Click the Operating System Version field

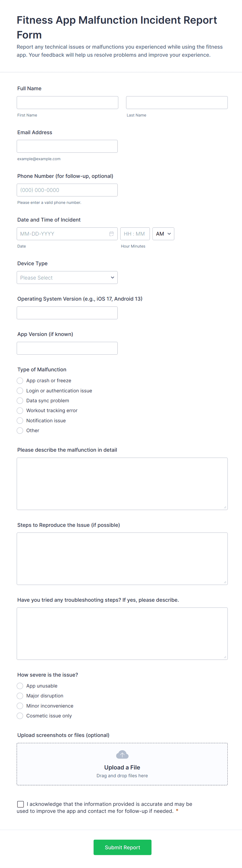pyautogui.click(x=67, y=313)
